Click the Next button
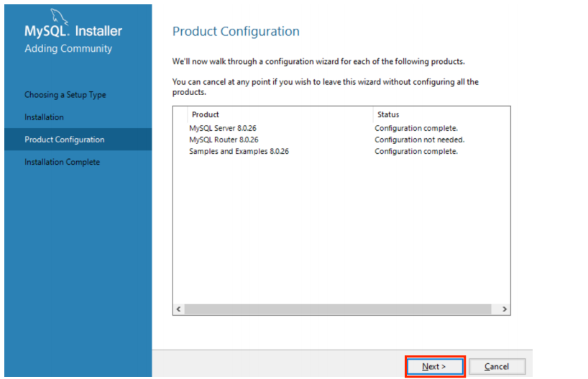 pos(435,366)
